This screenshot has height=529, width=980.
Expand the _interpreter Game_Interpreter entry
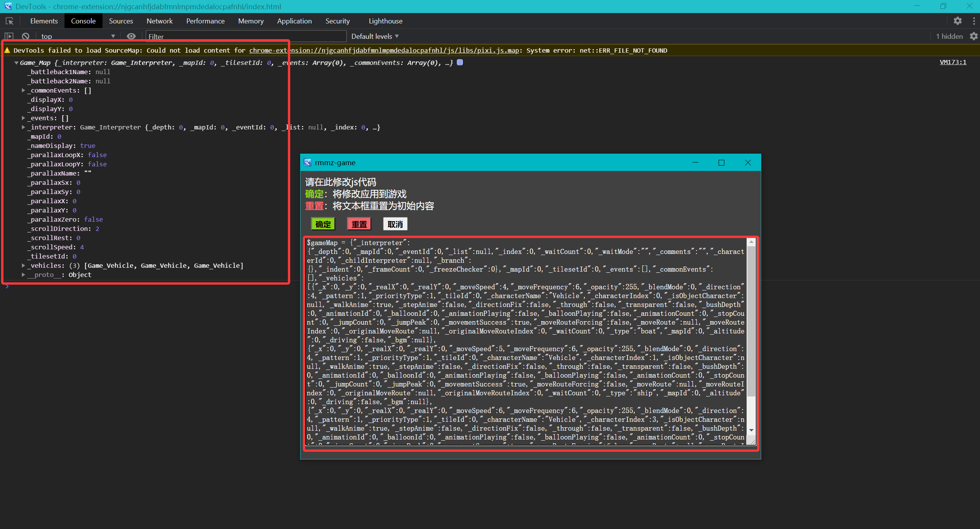pos(23,127)
